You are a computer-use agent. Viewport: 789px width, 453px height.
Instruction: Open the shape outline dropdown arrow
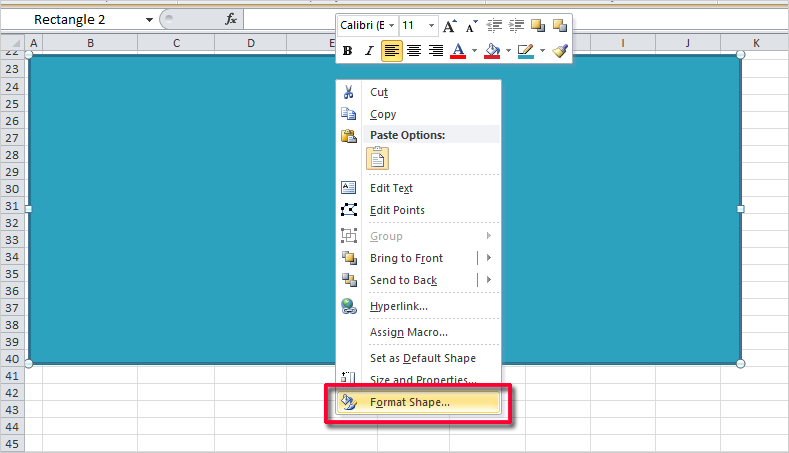coord(542,51)
